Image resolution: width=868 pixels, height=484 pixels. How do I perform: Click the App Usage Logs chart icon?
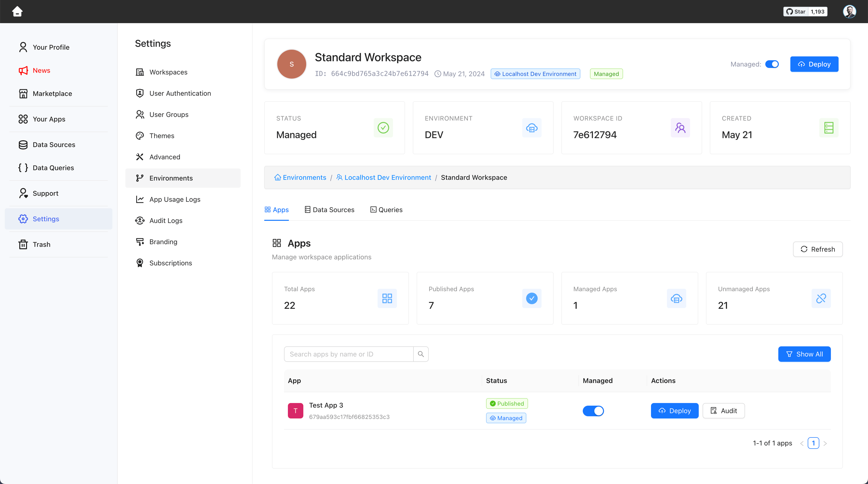click(139, 199)
